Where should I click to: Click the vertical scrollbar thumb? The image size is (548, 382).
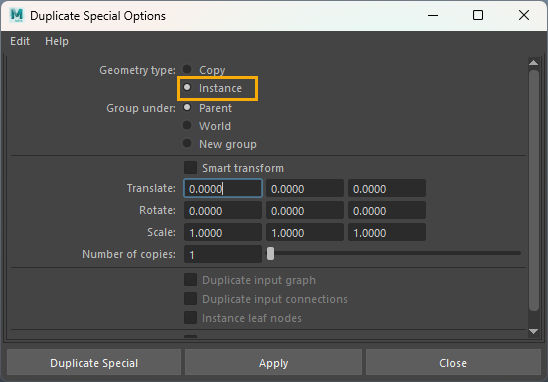coord(534,190)
